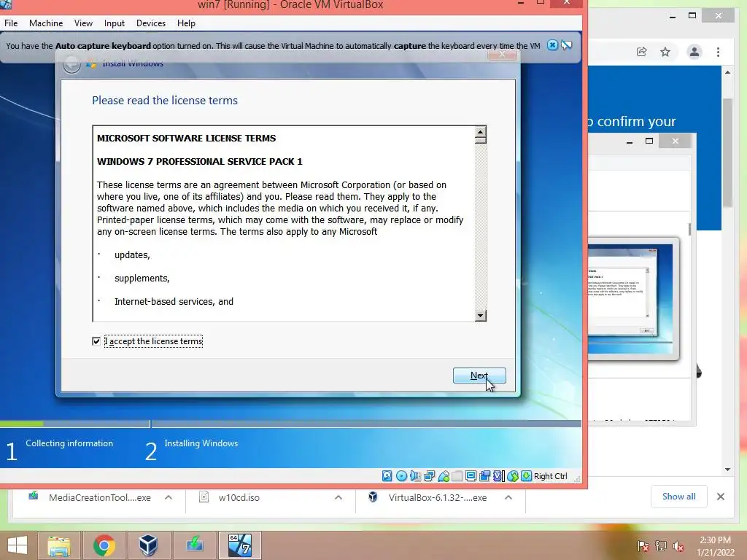
Task: Click the recording indicator icon in VirtualBox status bar
Action: click(x=485, y=475)
